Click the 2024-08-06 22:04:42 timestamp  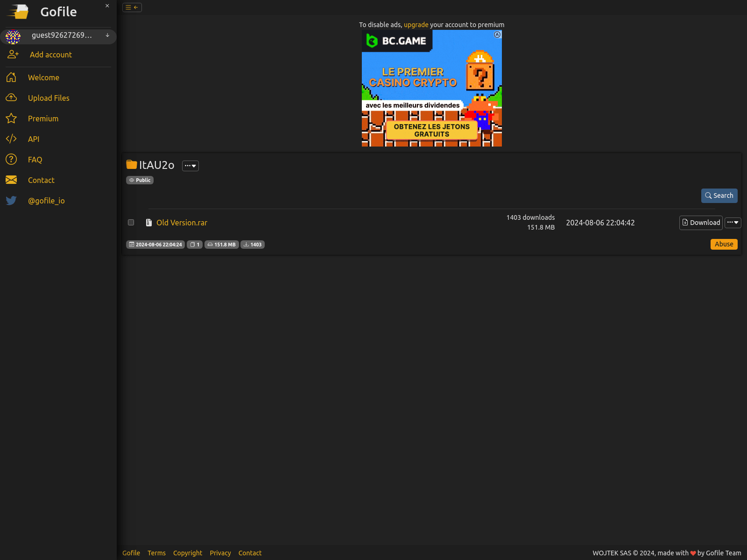coord(600,223)
